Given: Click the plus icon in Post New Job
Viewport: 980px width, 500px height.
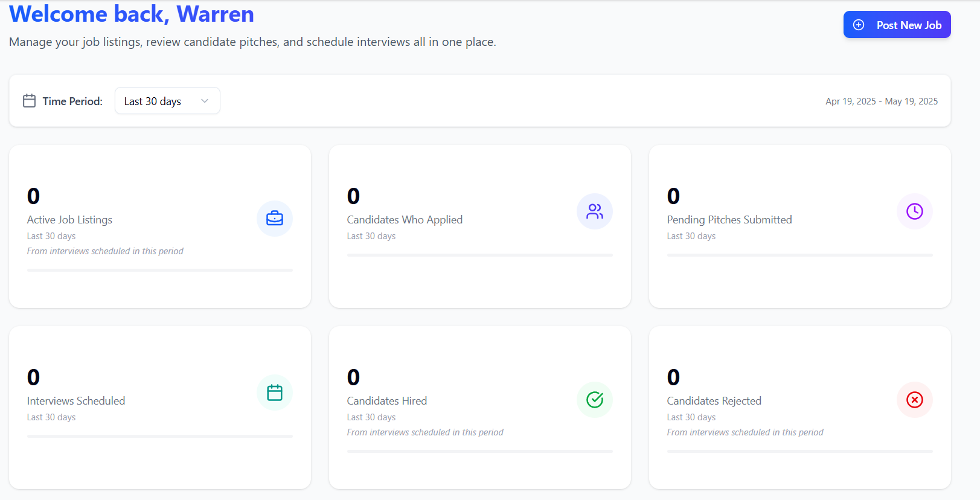Looking at the screenshot, I should (x=859, y=25).
